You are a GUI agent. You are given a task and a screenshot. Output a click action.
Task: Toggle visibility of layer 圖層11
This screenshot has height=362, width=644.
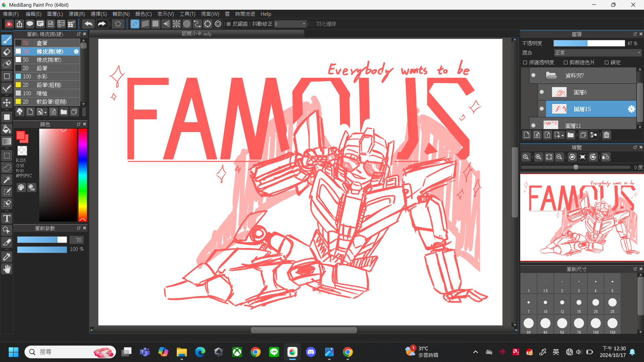pyautogui.click(x=533, y=125)
